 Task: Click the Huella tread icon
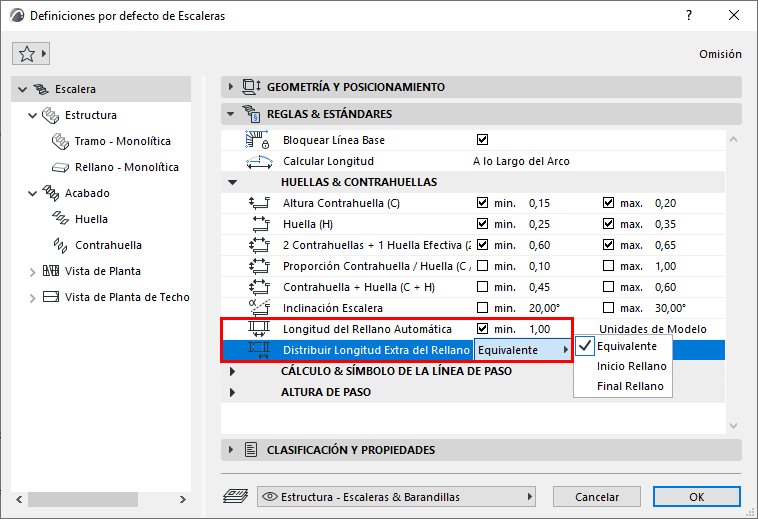click(60, 218)
